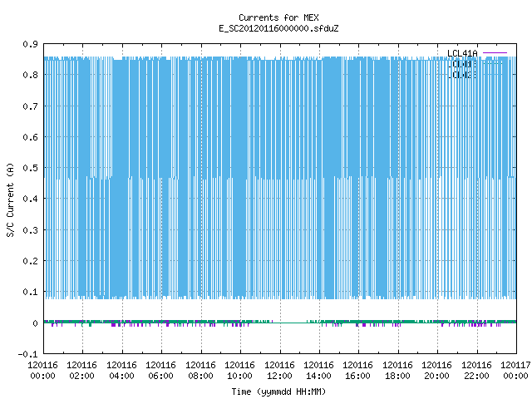Click the 'LCL41A' legend entry text

click(x=462, y=53)
